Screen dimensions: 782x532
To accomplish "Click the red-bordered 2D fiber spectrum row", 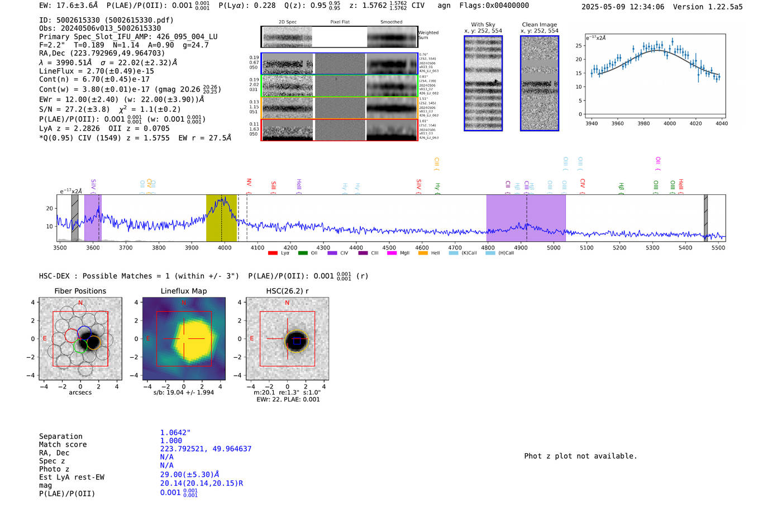I will pyautogui.click(x=340, y=130).
